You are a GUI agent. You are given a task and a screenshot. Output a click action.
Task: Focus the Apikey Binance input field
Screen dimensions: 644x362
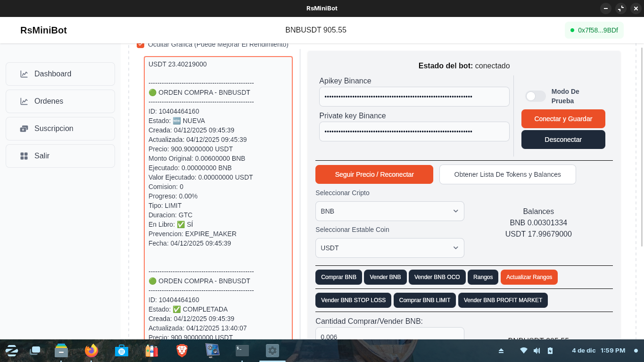(x=414, y=97)
